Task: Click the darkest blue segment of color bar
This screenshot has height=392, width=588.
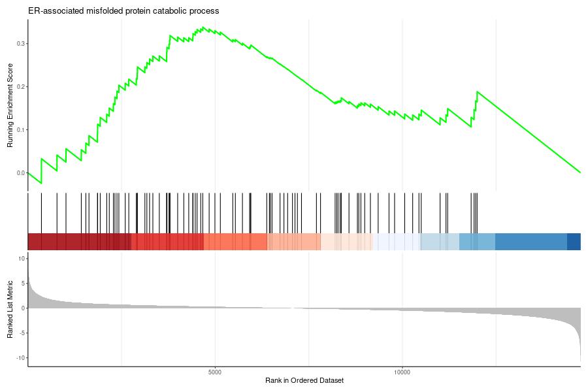Action: 574,242
